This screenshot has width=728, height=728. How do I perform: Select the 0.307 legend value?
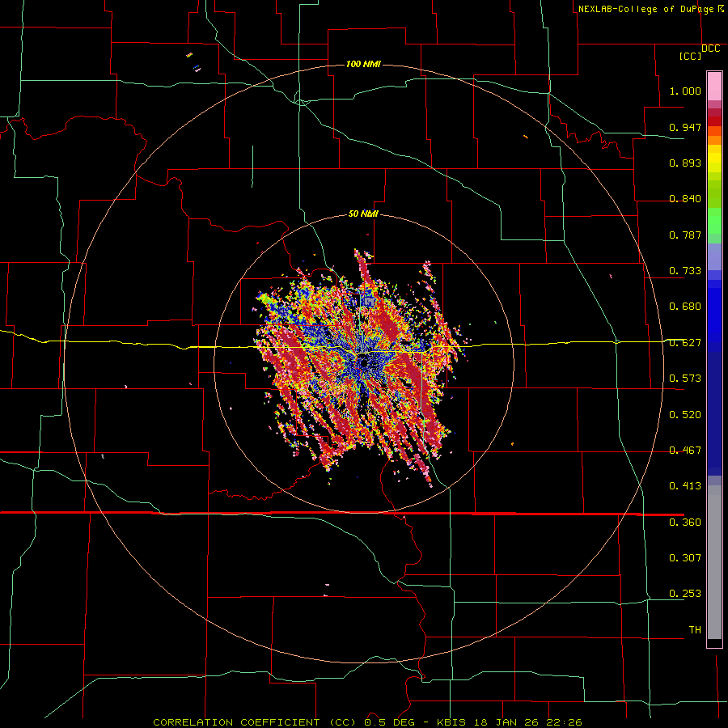pos(685,558)
